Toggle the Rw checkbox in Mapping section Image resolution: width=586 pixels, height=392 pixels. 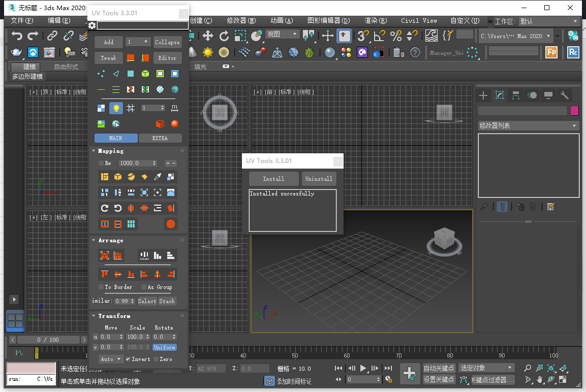click(x=101, y=163)
